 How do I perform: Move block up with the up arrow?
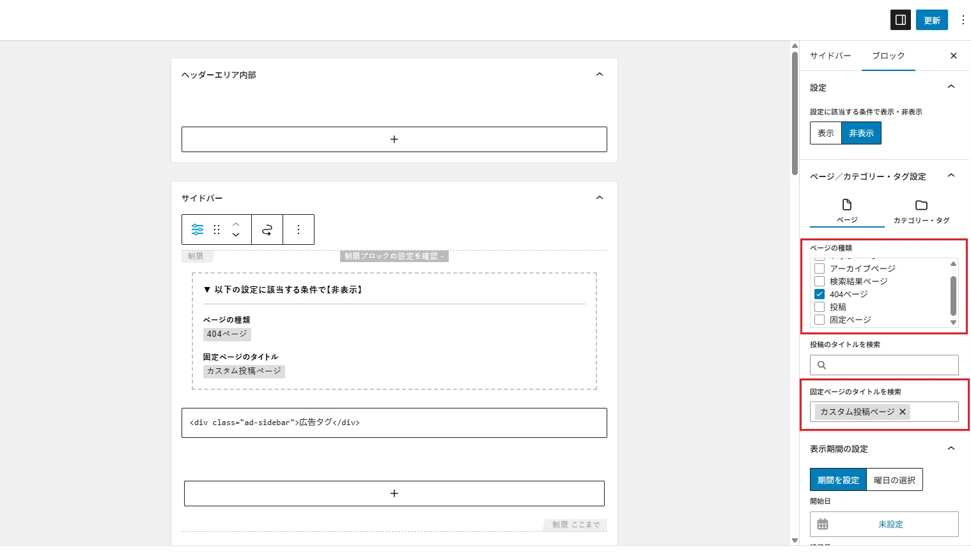pos(236,224)
